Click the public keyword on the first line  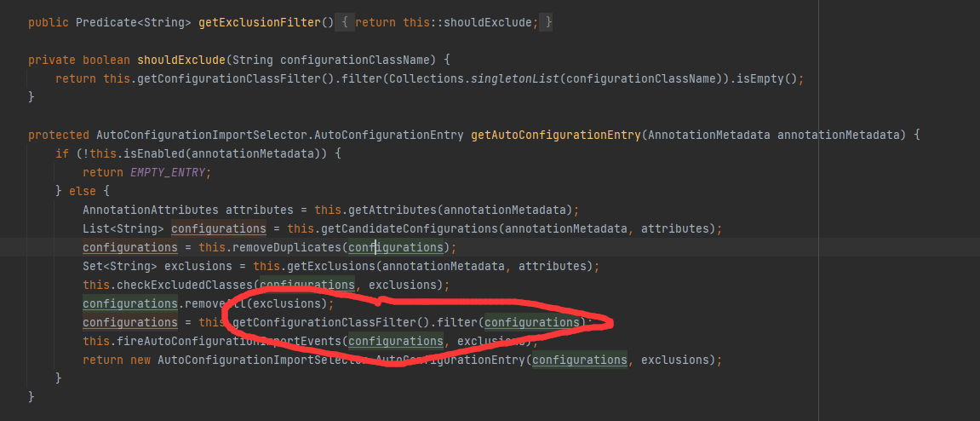pos(49,22)
